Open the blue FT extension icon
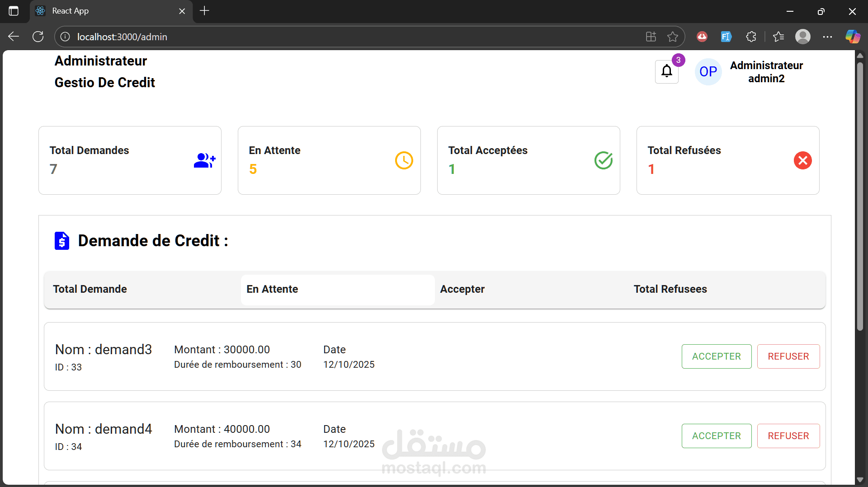 (x=726, y=37)
